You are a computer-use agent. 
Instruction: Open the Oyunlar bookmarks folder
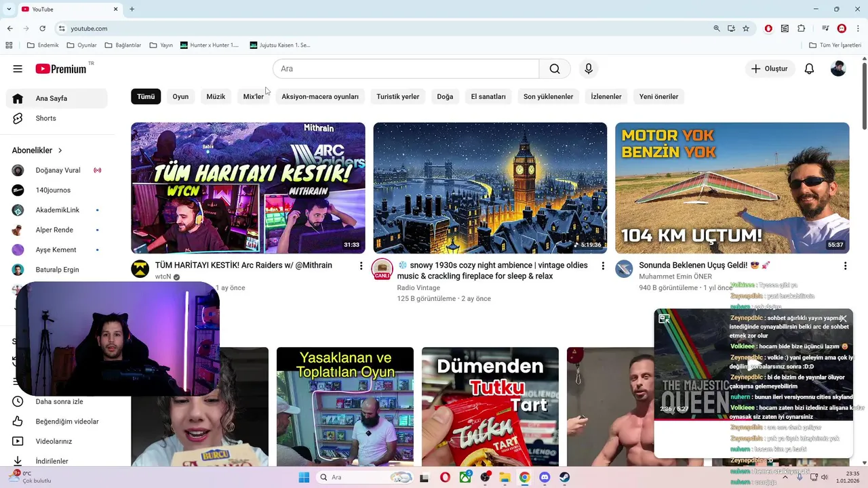click(82, 45)
